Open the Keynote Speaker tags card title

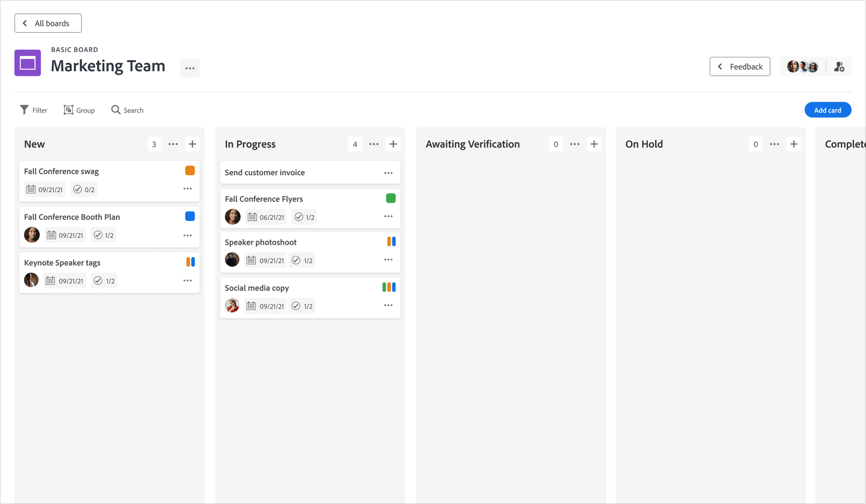tap(62, 263)
